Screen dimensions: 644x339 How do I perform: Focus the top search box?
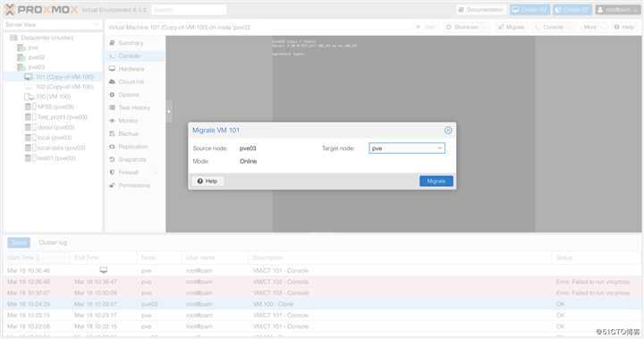click(x=189, y=10)
